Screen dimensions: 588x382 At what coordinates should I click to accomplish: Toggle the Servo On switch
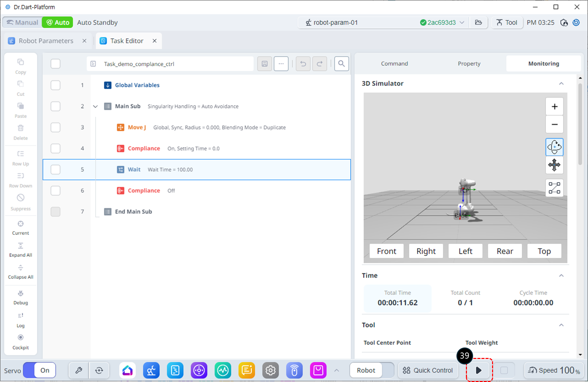point(40,370)
